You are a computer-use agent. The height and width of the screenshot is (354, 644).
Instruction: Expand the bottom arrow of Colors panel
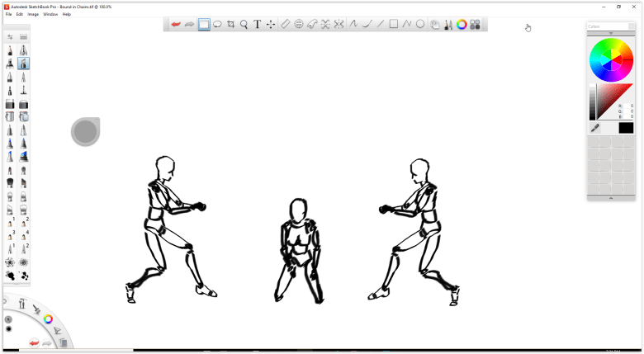tap(610, 198)
